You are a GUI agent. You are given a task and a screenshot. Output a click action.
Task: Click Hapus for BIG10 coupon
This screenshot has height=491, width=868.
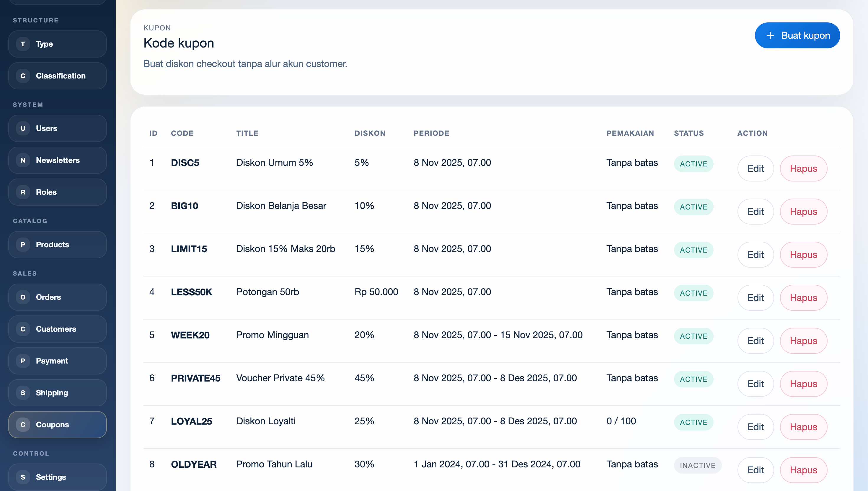[x=803, y=212]
